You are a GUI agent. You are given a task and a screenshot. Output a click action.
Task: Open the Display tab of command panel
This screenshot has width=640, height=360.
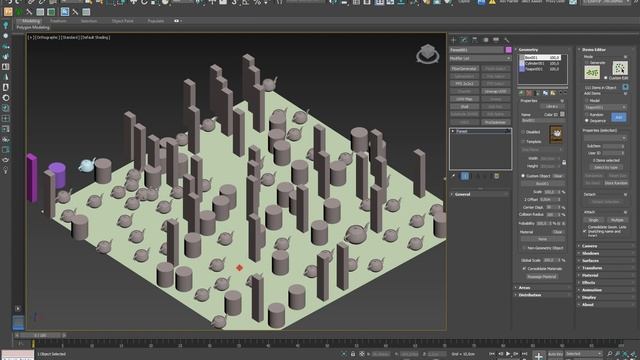coord(496,40)
